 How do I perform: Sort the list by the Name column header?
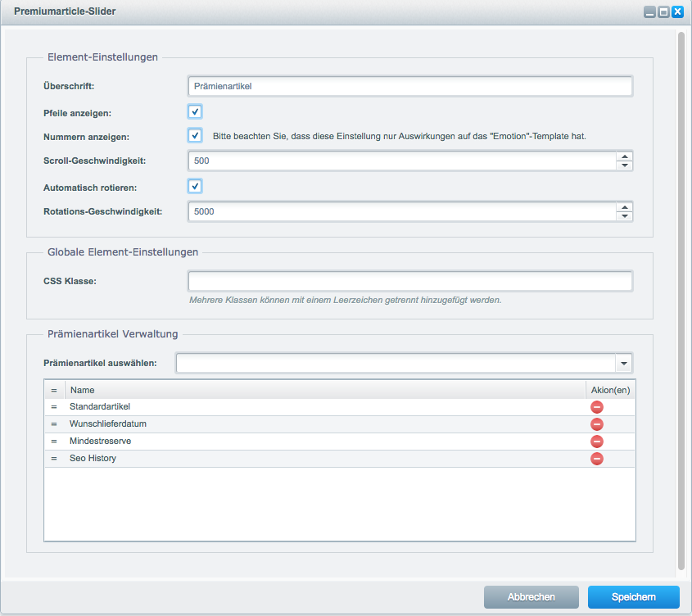coord(324,391)
